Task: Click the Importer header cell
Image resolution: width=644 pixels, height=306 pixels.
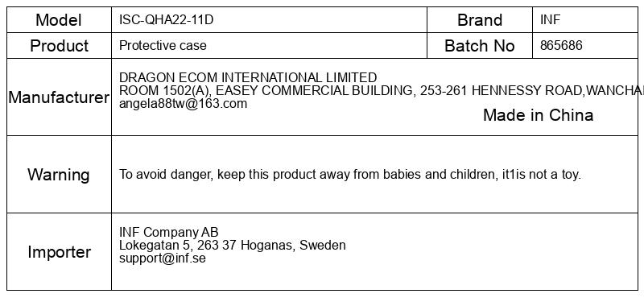Action: pos(59,252)
